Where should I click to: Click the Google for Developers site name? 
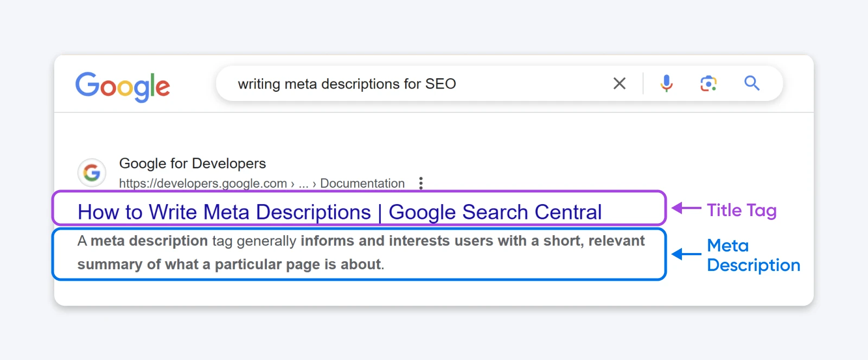click(x=193, y=163)
